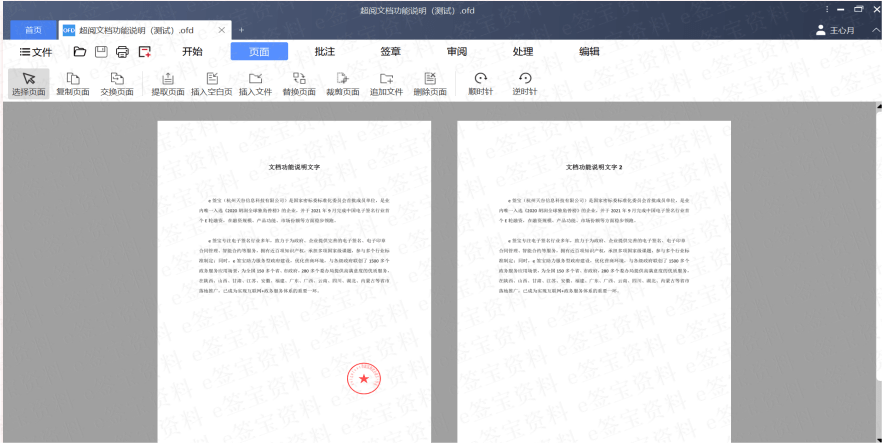The height and width of the screenshot is (443, 882).
Task: Switch to the 签章 ribbon tab
Action: [x=390, y=52]
